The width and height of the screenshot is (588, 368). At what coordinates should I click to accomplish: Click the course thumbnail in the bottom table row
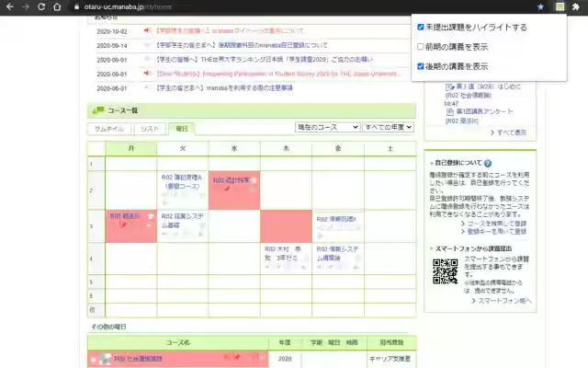pyautogui.click(x=106, y=359)
